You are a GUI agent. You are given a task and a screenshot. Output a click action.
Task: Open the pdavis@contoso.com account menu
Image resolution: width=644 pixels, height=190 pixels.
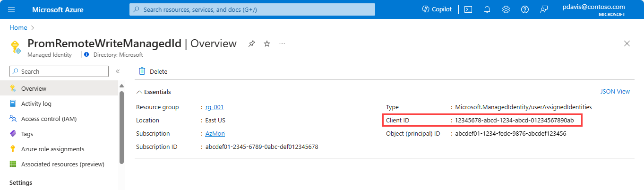click(594, 9)
